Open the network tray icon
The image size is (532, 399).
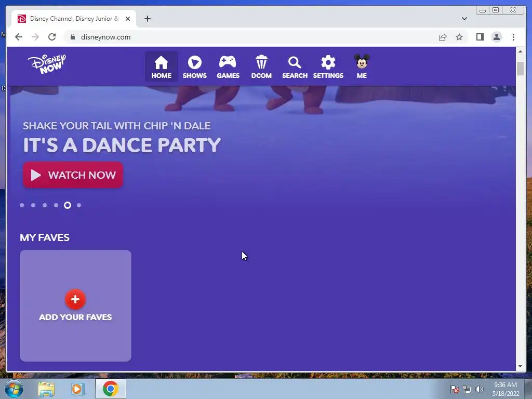coord(467,389)
